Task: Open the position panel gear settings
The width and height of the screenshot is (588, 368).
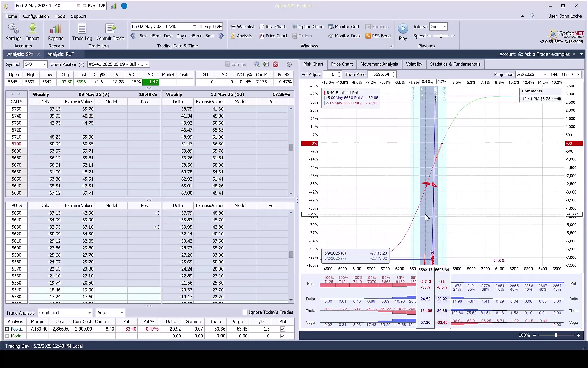Action: pos(289,64)
